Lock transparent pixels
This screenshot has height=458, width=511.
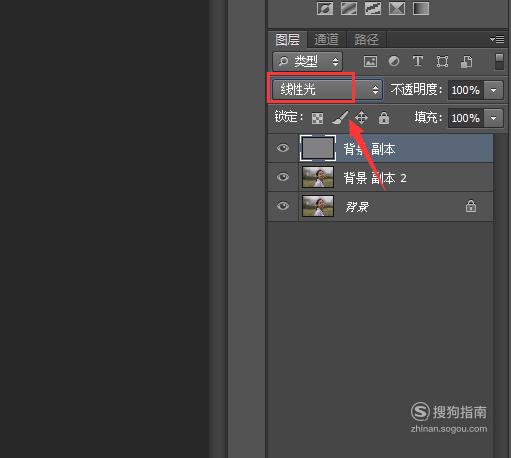[317, 118]
